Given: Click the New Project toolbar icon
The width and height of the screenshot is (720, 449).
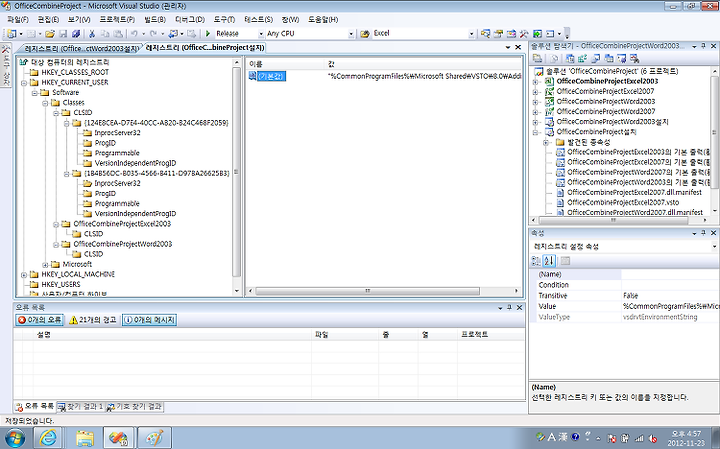Looking at the screenshot, I should tap(11, 34).
